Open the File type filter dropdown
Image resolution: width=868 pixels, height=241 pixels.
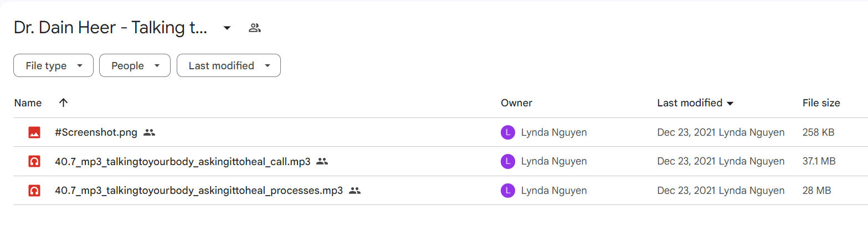tap(53, 65)
